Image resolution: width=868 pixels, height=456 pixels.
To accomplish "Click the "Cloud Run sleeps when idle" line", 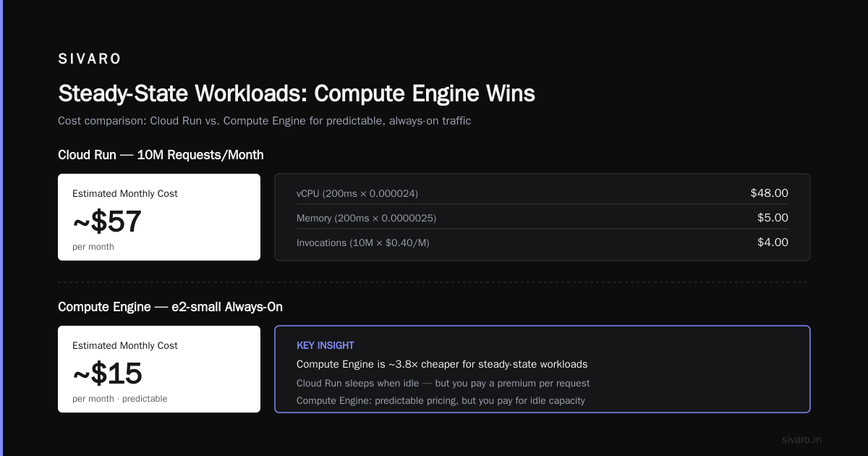I will point(443,383).
